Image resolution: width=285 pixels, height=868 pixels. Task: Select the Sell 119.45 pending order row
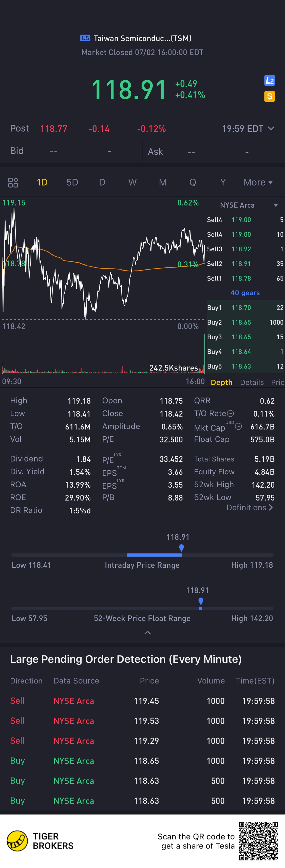point(142,701)
